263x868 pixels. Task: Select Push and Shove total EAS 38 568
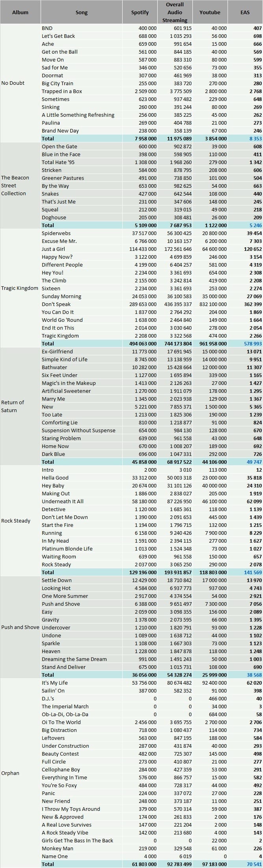(x=254, y=675)
